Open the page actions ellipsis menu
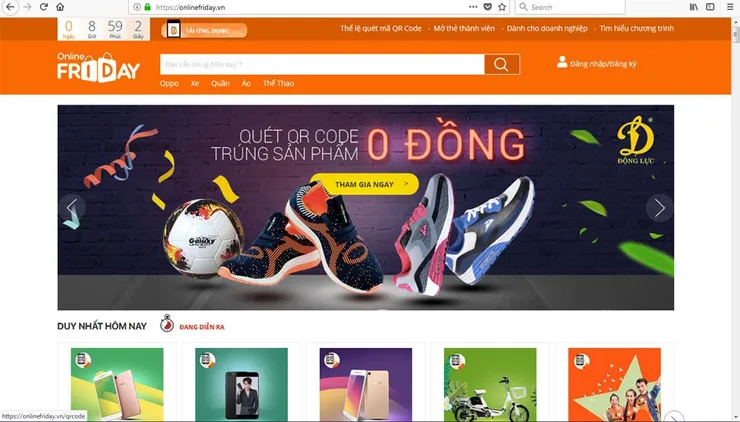This screenshot has height=422, width=740. click(x=473, y=7)
